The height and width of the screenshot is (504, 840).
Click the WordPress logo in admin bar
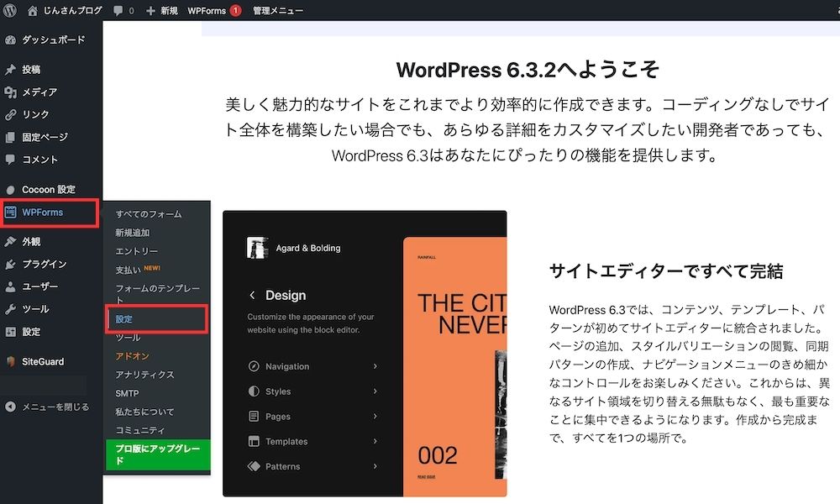[9, 10]
